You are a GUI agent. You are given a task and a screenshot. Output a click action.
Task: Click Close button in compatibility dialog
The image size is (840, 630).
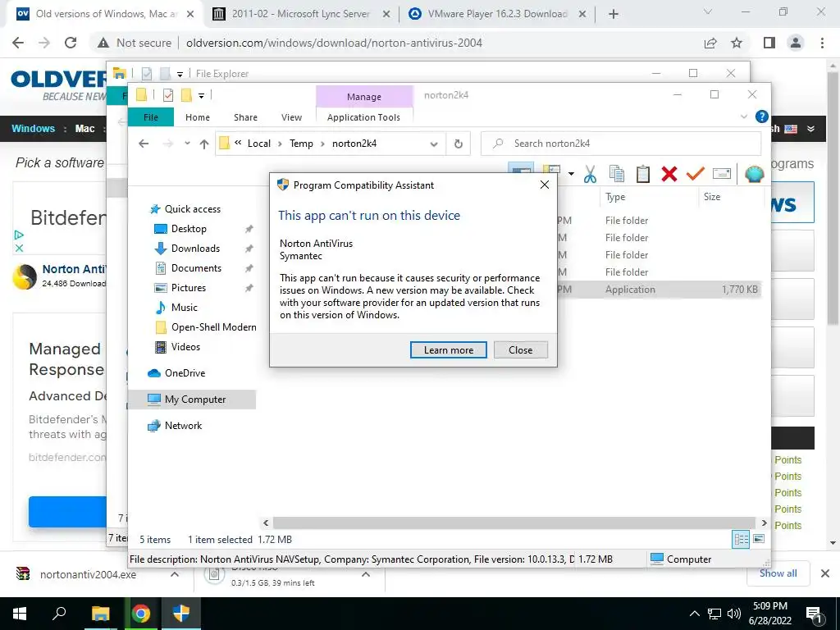(x=520, y=349)
